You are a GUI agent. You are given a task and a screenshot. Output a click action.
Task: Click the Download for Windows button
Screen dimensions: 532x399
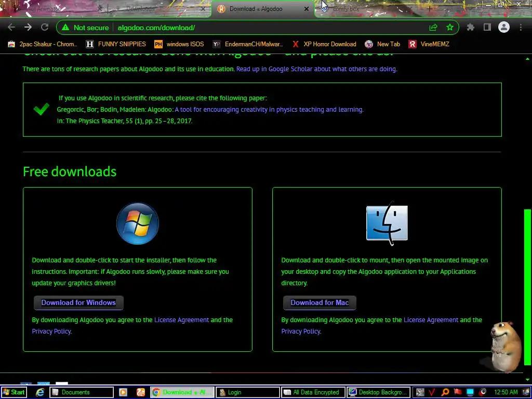click(78, 303)
